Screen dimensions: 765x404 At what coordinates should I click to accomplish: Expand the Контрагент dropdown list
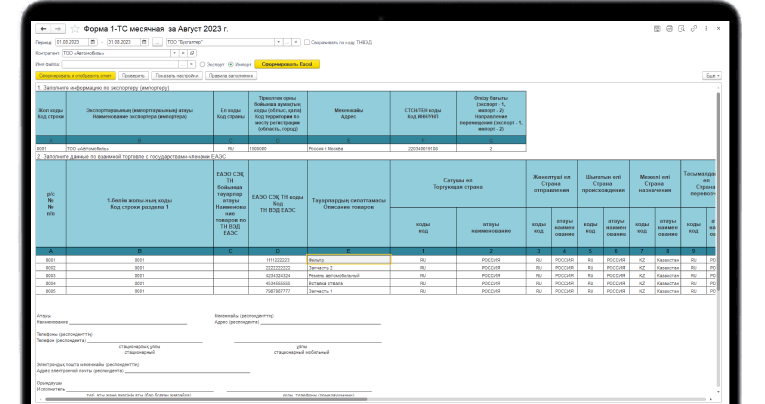(x=174, y=53)
